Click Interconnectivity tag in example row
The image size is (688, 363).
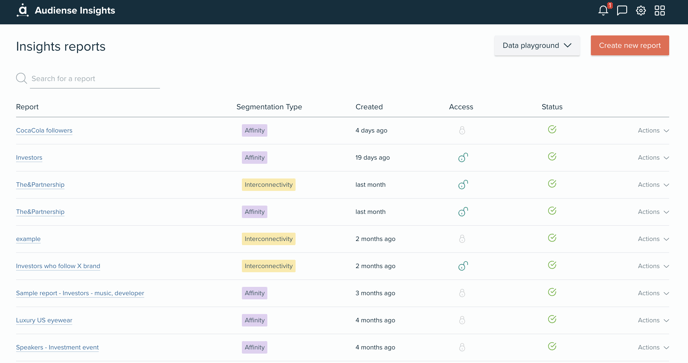click(269, 239)
